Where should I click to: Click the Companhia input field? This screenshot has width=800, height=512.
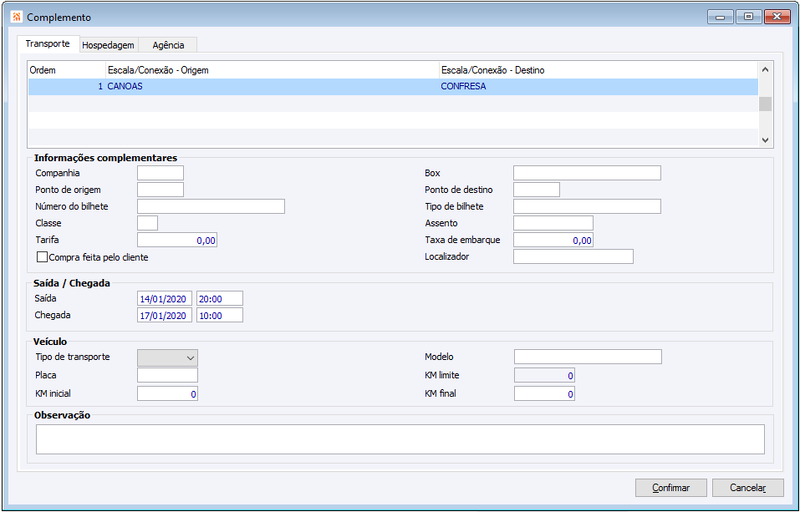(160, 173)
